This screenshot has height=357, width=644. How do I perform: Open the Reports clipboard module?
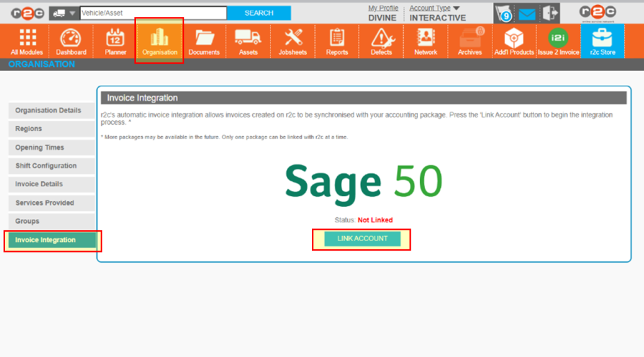coord(337,41)
